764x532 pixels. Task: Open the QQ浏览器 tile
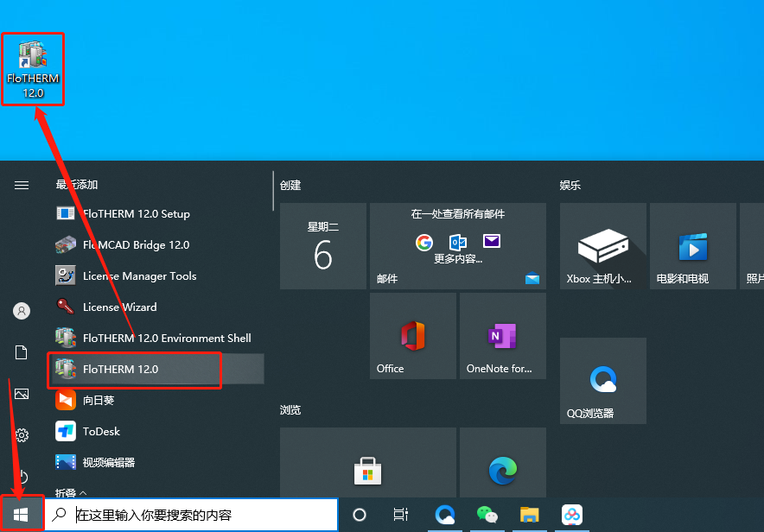603,381
